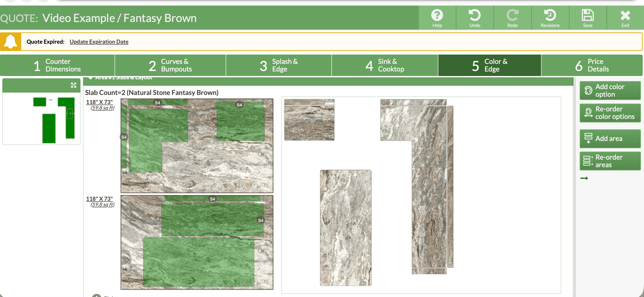The height and width of the screenshot is (297, 644).
Task: Click the quote title Video Example / Fantasy Brown
Action: (119, 18)
